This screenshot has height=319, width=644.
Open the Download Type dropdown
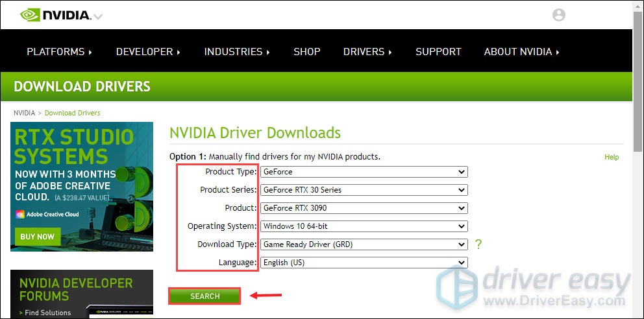coord(364,244)
